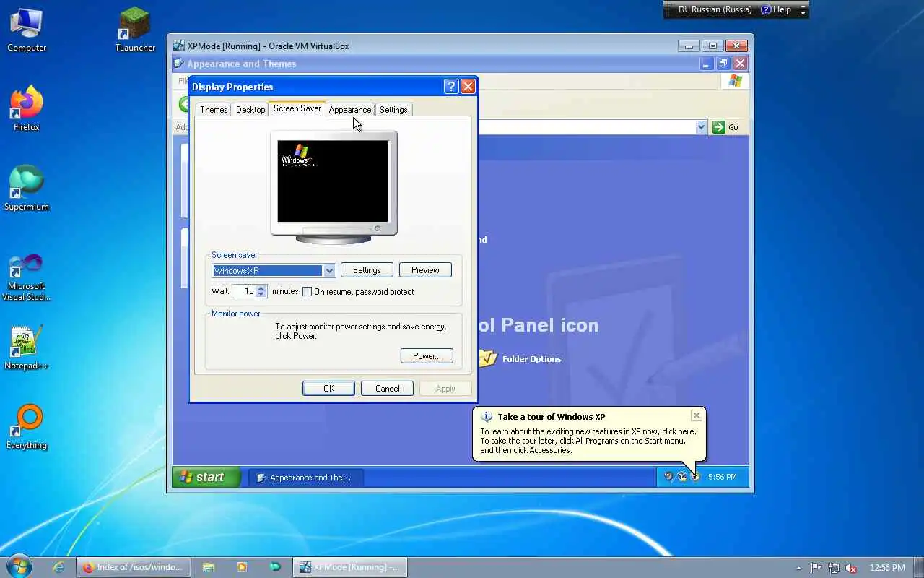Click the Windows flag logo in Explorer toolbar
The height and width of the screenshot is (578, 924).
click(735, 81)
